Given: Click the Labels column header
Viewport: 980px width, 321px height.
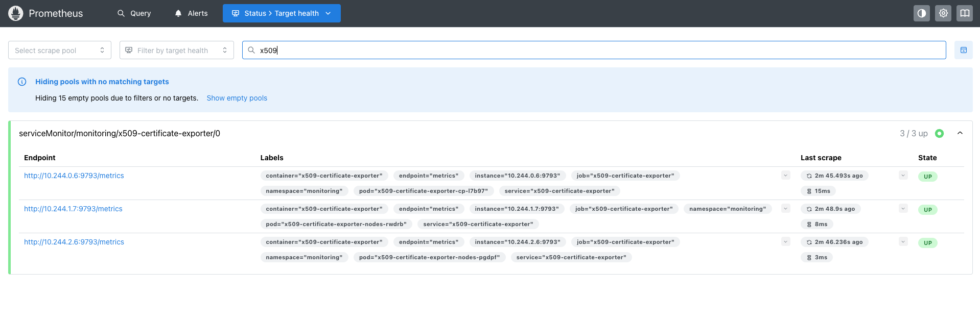Looking at the screenshot, I should point(272,158).
